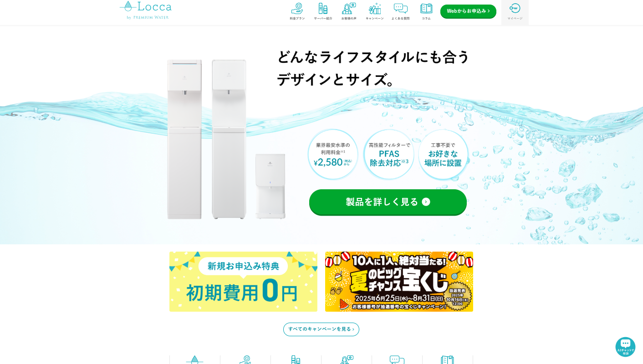Open the AI chat consultation bubble
This screenshot has width=643, height=364.
[625, 347]
